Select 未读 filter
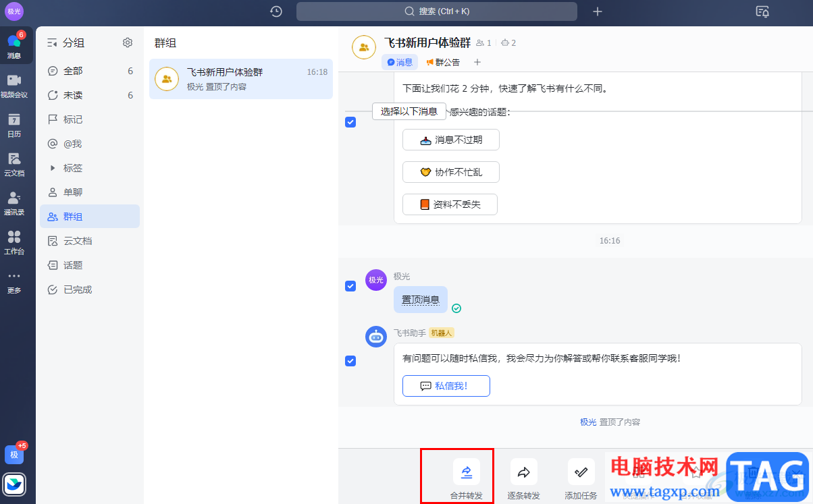Image resolution: width=813 pixels, height=504 pixels. click(90, 95)
